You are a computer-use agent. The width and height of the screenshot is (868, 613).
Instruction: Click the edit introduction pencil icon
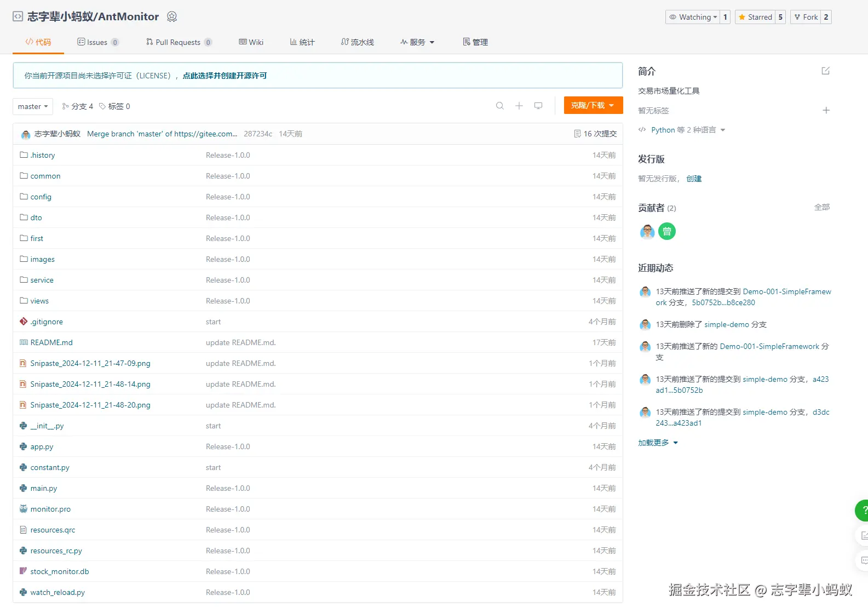(826, 71)
